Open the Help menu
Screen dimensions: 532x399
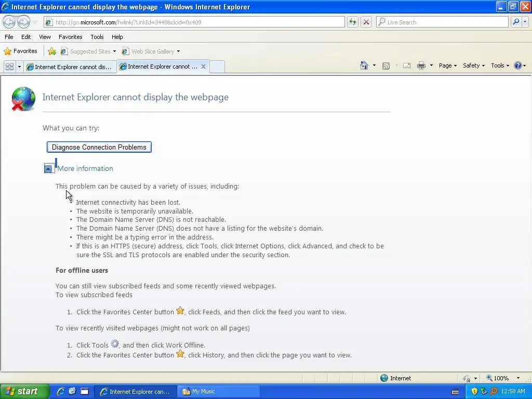(117, 37)
